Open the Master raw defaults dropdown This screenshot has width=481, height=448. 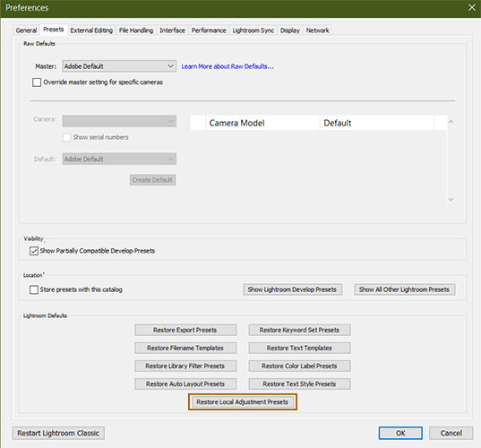coord(119,66)
